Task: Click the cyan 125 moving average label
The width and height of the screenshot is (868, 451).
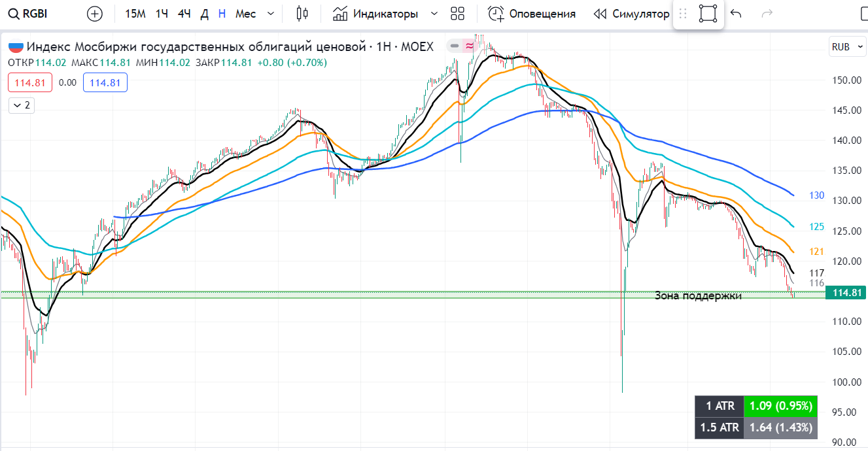Action: point(817,227)
